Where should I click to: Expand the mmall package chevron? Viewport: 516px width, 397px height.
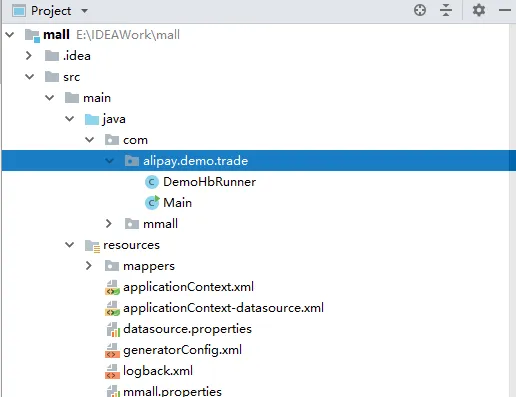tap(109, 224)
